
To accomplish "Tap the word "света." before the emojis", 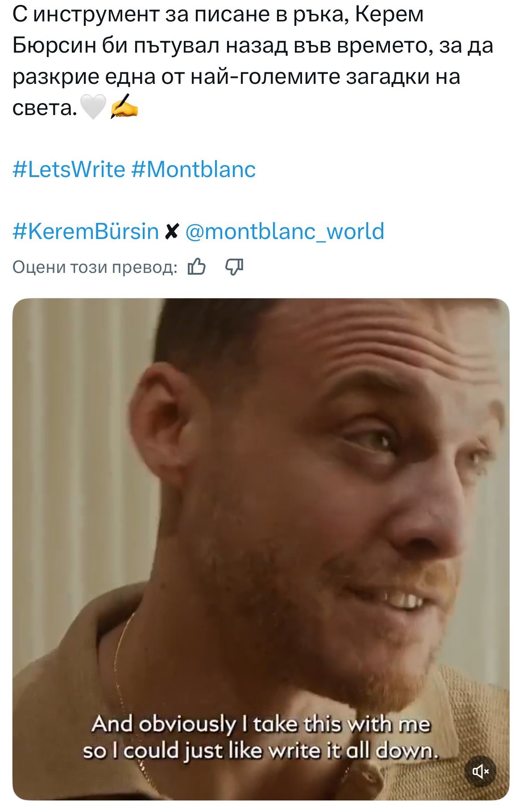I will click(45, 108).
